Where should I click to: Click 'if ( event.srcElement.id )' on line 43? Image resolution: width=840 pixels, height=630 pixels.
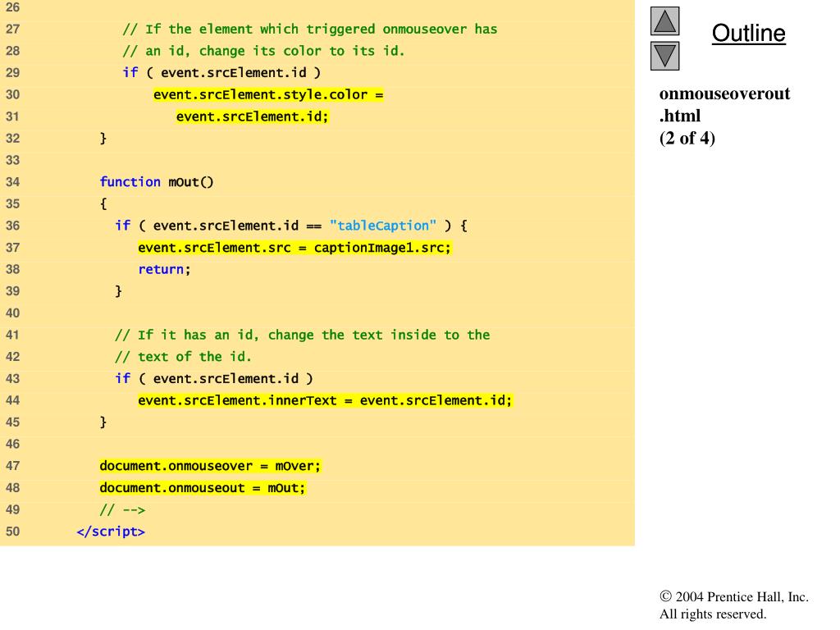[214, 379]
